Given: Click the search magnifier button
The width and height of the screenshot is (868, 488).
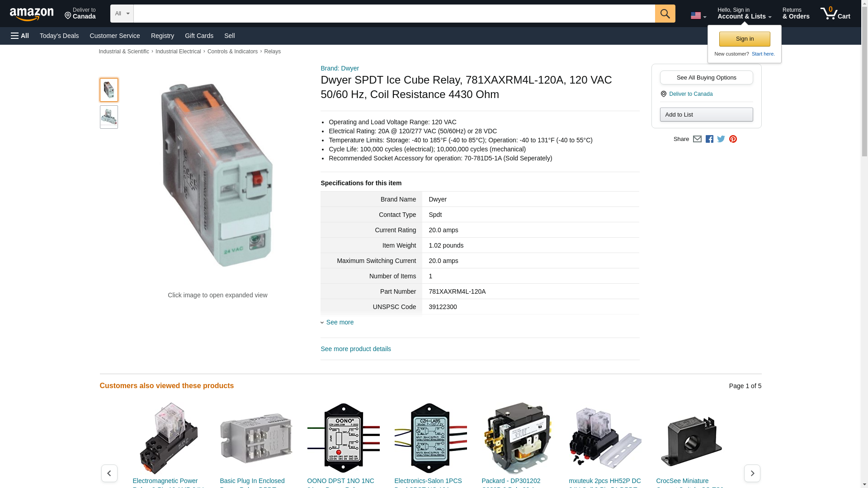Looking at the screenshot, I should tap(665, 14).
